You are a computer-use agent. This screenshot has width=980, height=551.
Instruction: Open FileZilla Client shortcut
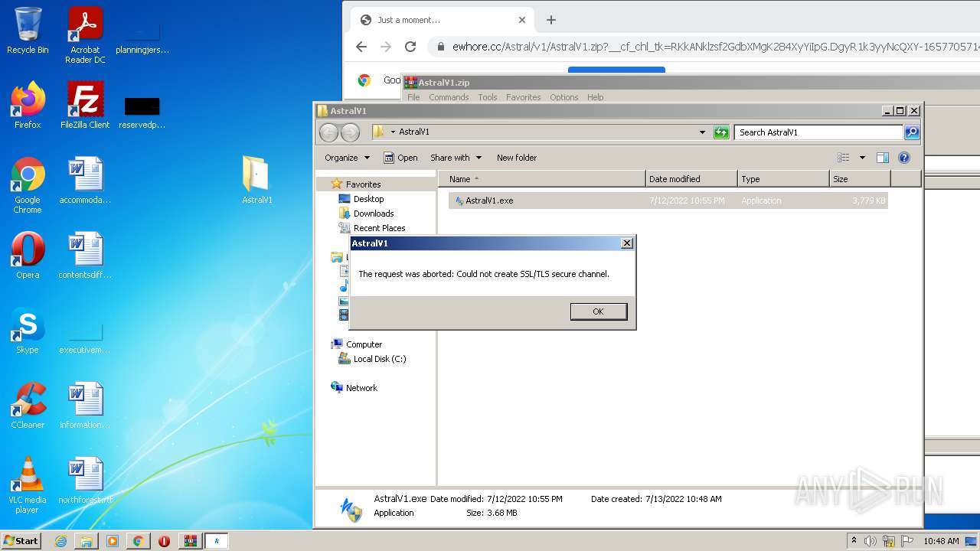pos(85,105)
